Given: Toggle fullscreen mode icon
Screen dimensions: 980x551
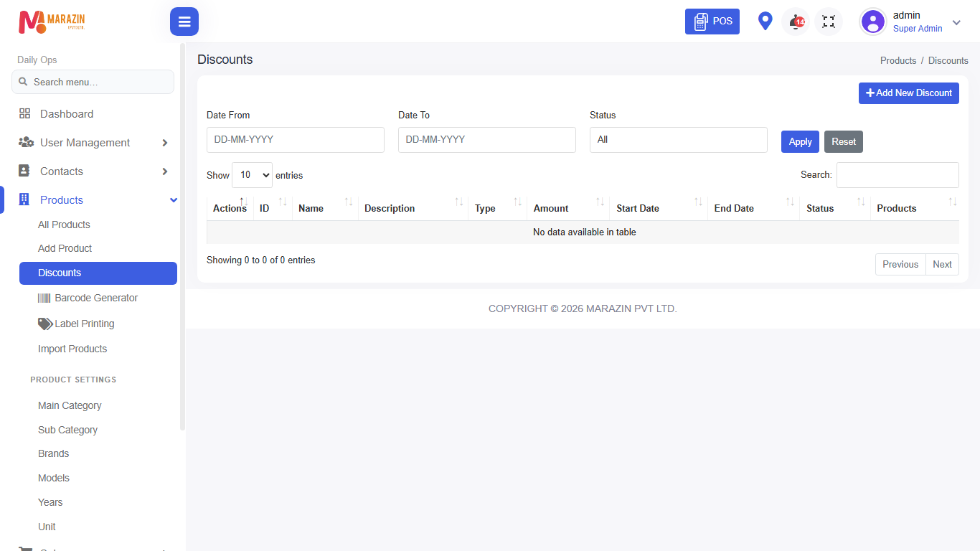Looking at the screenshot, I should 829,22.
